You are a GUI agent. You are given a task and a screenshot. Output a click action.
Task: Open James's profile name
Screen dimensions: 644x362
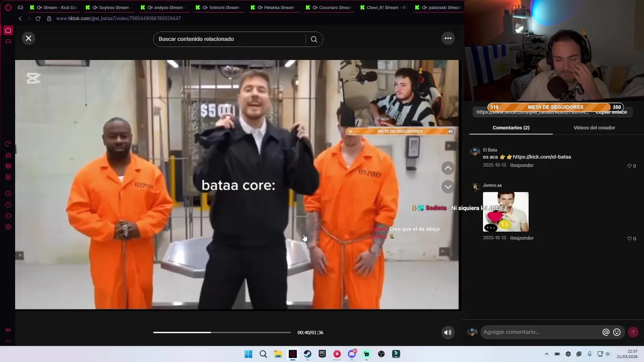pyautogui.click(x=490, y=186)
